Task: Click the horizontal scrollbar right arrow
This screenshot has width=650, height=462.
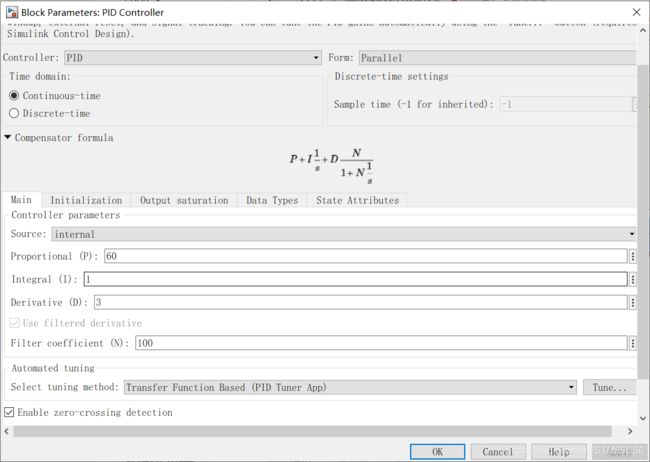Action: (630, 431)
